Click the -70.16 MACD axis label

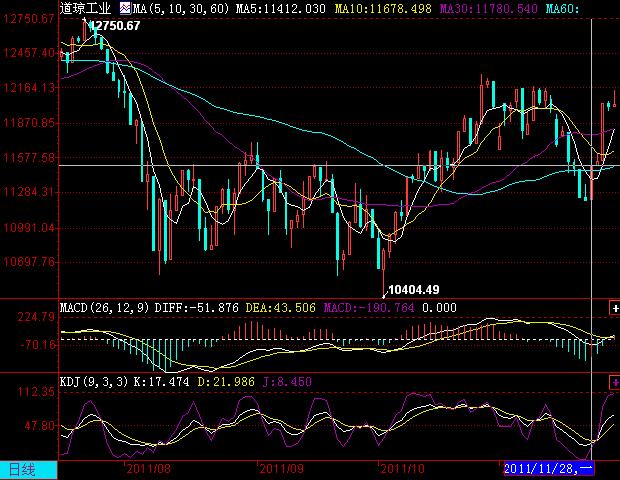[38, 345]
